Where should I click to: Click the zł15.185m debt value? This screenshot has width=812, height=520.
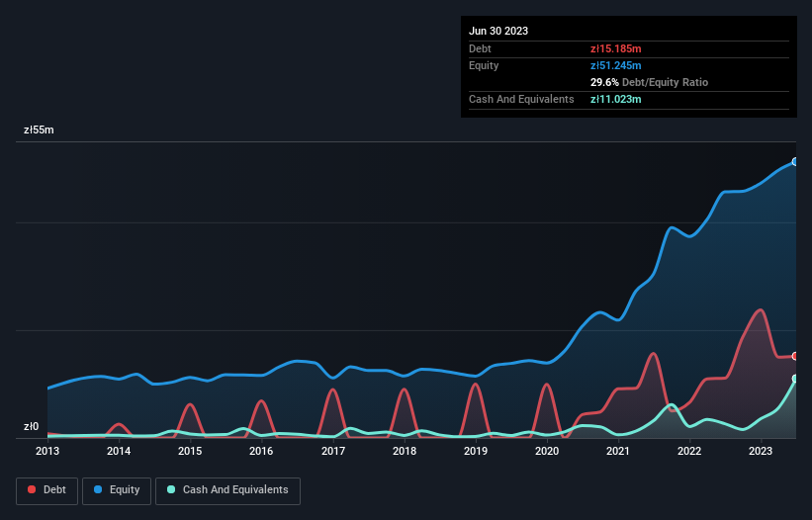click(x=616, y=48)
